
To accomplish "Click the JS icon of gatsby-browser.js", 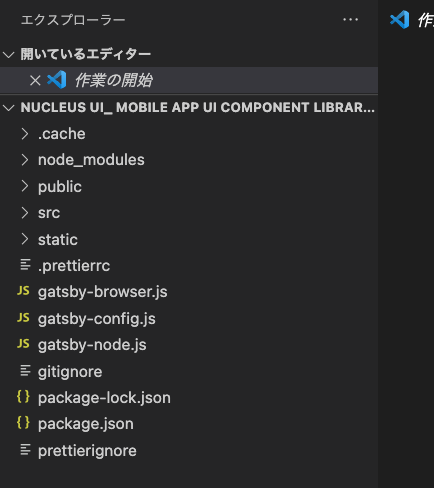I will (x=23, y=291).
